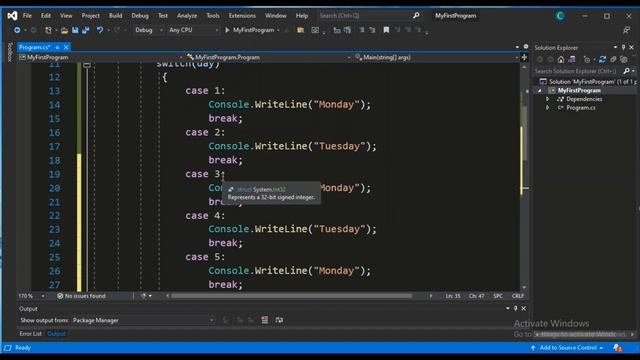Pin the Solution Explorer panel

pyautogui.click(x=623, y=47)
